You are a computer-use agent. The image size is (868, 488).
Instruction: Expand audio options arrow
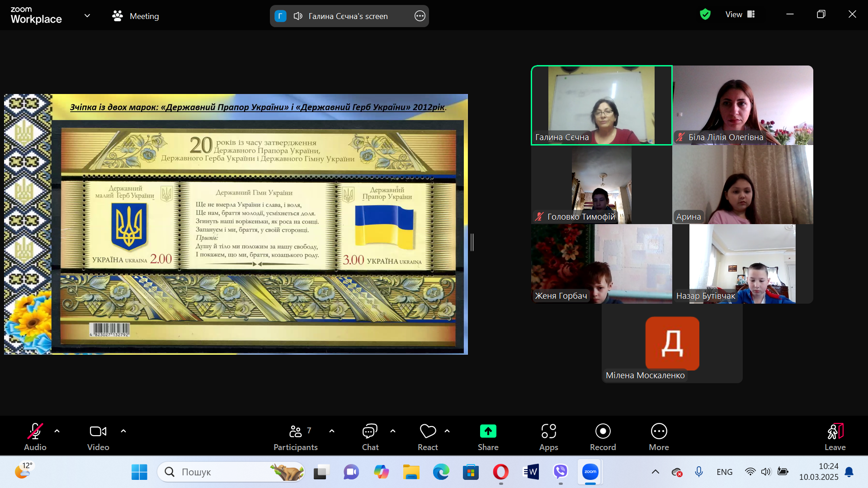(x=57, y=431)
